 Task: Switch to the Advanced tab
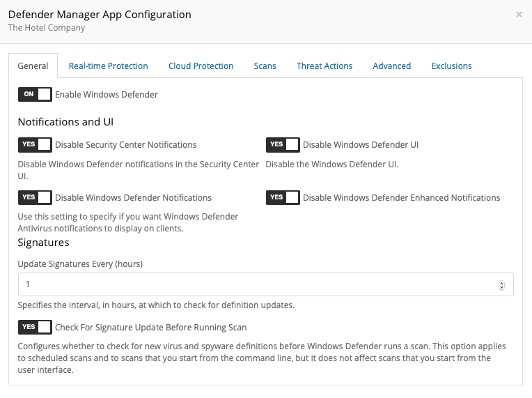point(392,66)
